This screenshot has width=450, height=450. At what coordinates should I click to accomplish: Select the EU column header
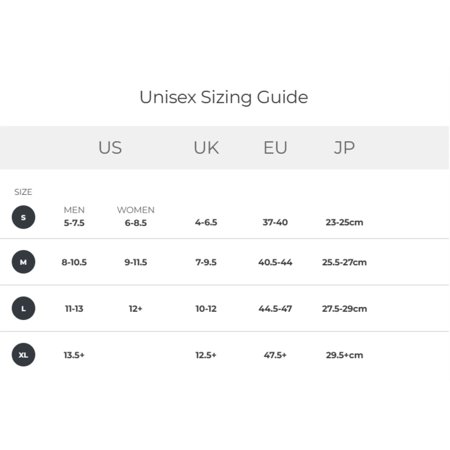pos(275,147)
